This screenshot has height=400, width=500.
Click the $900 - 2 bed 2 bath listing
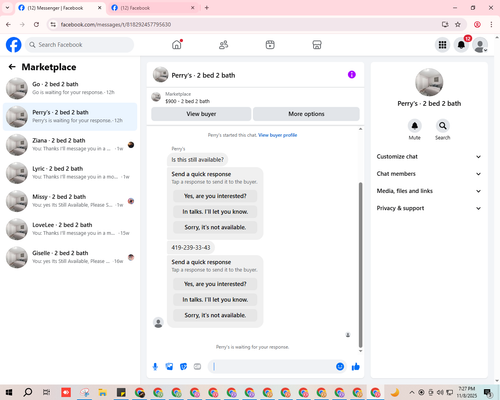coord(187,101)
